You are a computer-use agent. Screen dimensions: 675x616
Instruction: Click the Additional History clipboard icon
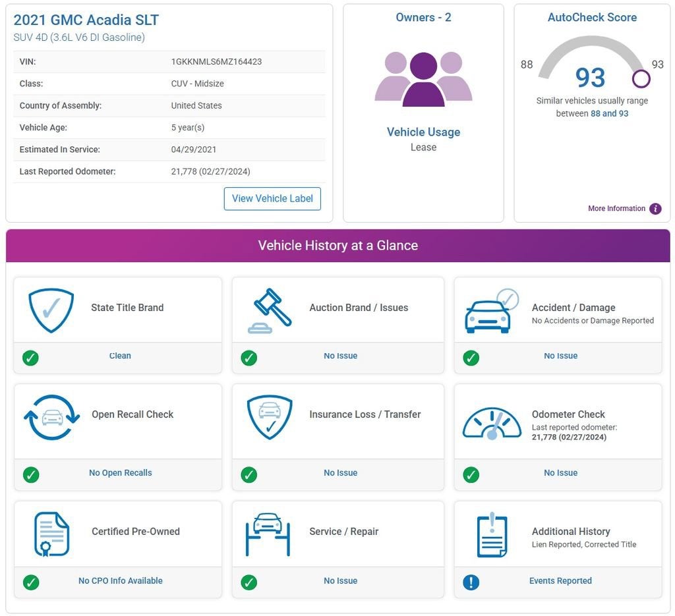tap(492, 535)
